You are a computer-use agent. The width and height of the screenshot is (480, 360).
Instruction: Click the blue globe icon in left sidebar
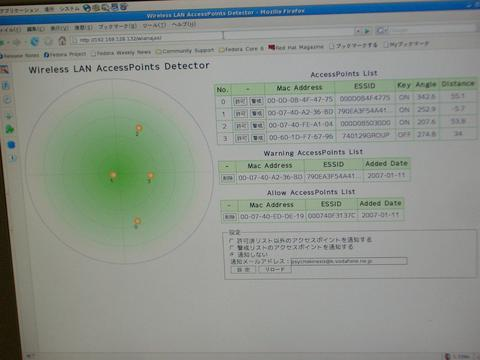click(x=11, y=145)
